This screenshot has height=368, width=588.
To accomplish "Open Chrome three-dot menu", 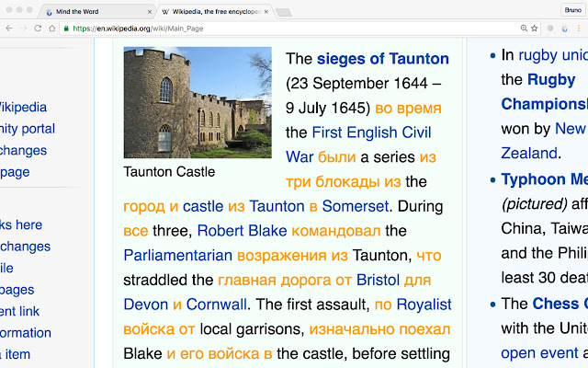I will click(x=579, y=29).
